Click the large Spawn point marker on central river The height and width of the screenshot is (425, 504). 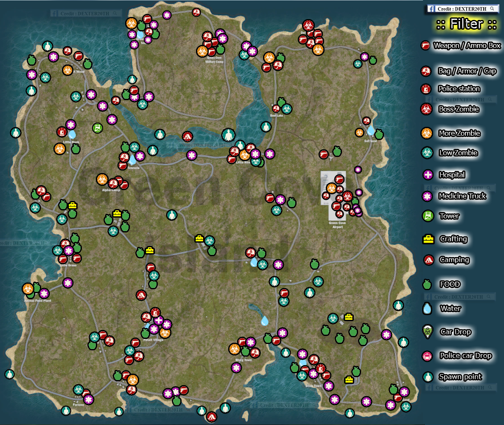(x=228, y=135)
